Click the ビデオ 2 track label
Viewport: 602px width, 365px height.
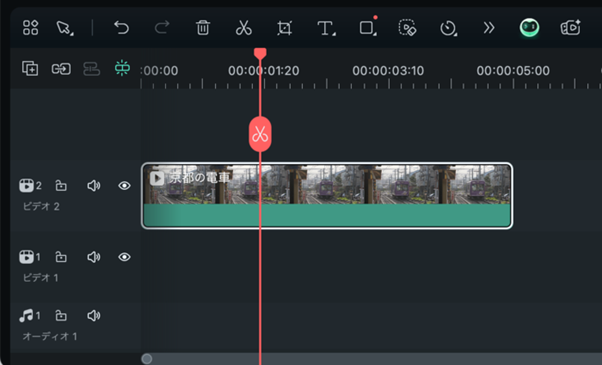[41, 206]
